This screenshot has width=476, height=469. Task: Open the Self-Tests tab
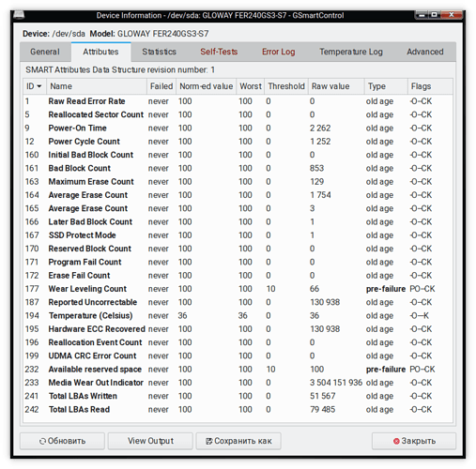point(219,52)
